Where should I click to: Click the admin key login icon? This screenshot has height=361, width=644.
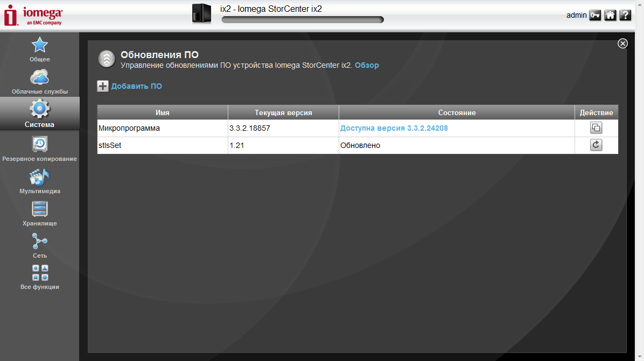[x=595, y=15]
